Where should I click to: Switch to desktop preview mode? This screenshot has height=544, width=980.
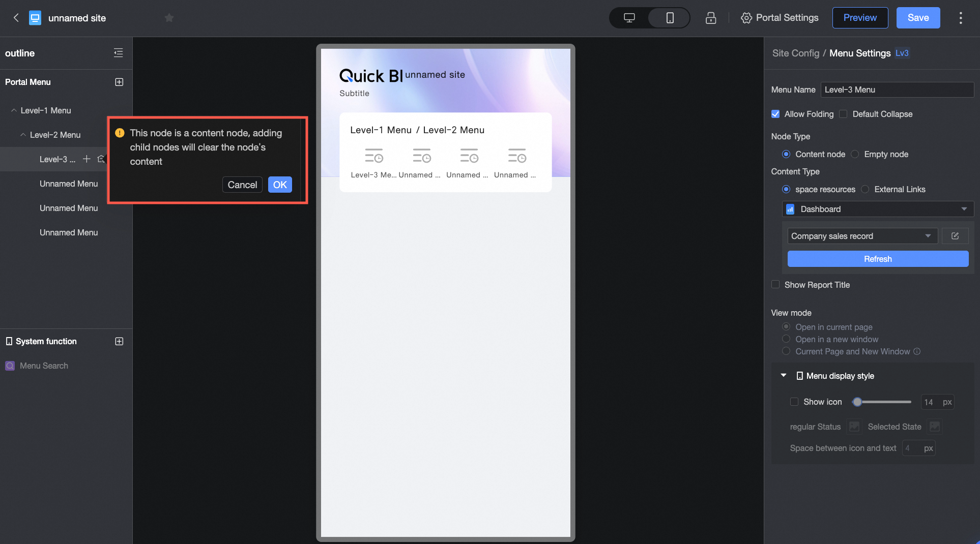click(629, 18)
